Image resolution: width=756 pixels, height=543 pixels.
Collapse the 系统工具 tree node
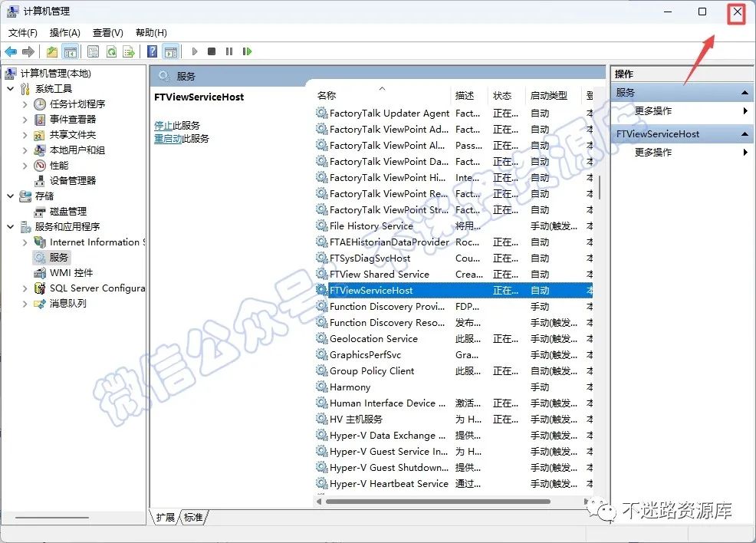point(11,89)
